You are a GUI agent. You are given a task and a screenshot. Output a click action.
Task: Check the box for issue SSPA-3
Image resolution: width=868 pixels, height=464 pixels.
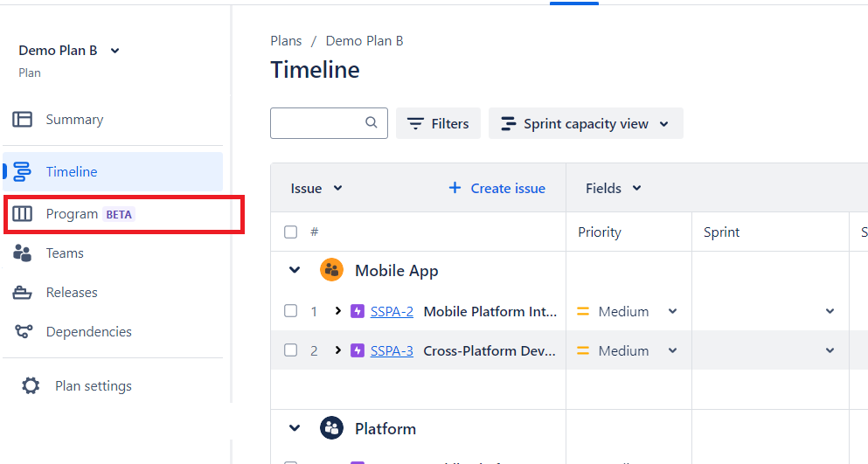pos(291,350)
